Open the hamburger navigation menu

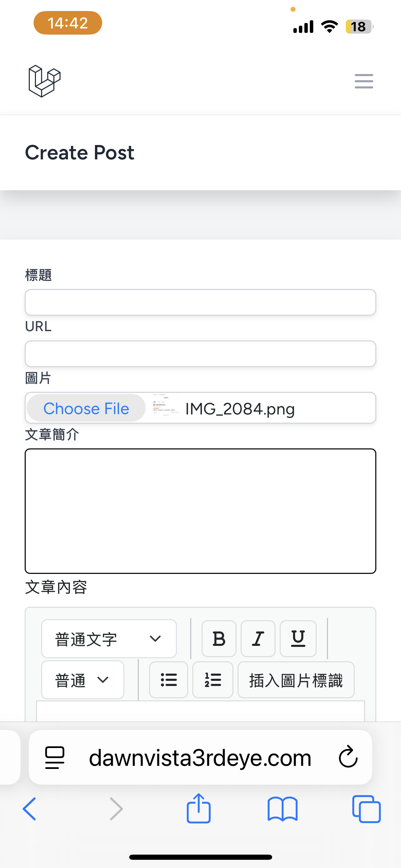click(364, 81)
